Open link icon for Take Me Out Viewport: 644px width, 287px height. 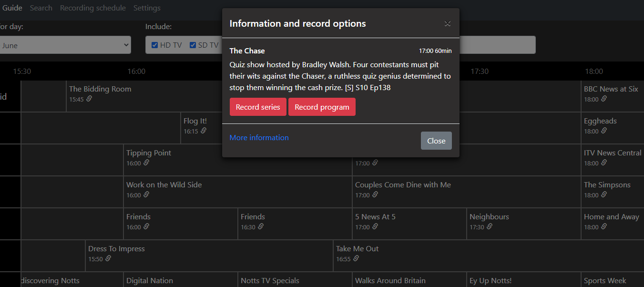click(x=356, y=259)
